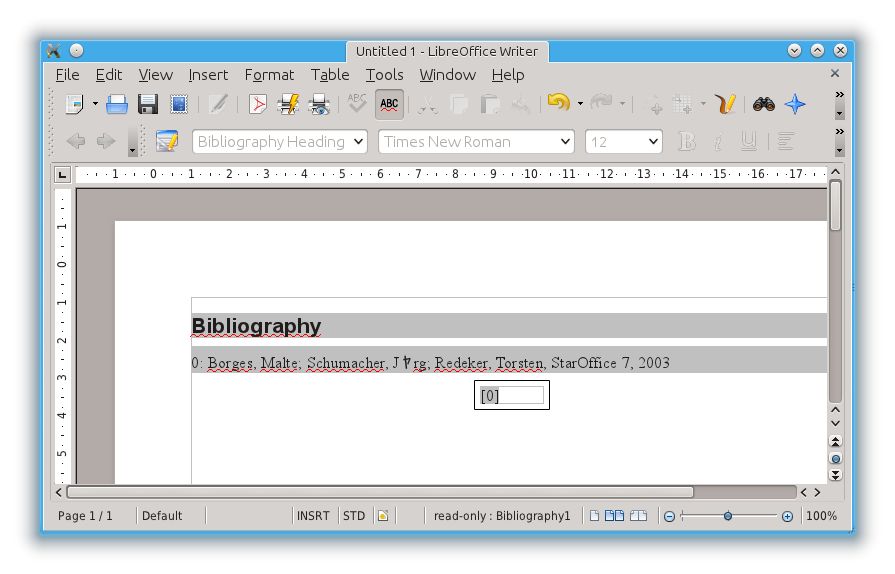The width and height of the screenshot is (895, 574).
Task: Toggle STD selection mode in status bar
Action: tap(354, 516)
